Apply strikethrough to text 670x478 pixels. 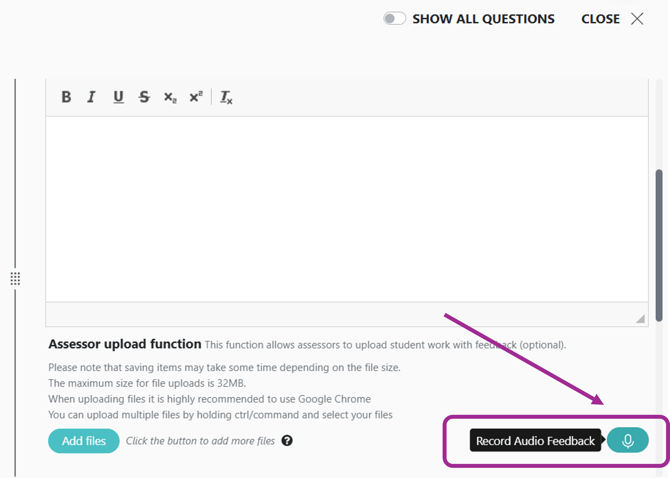pos(144,97)
